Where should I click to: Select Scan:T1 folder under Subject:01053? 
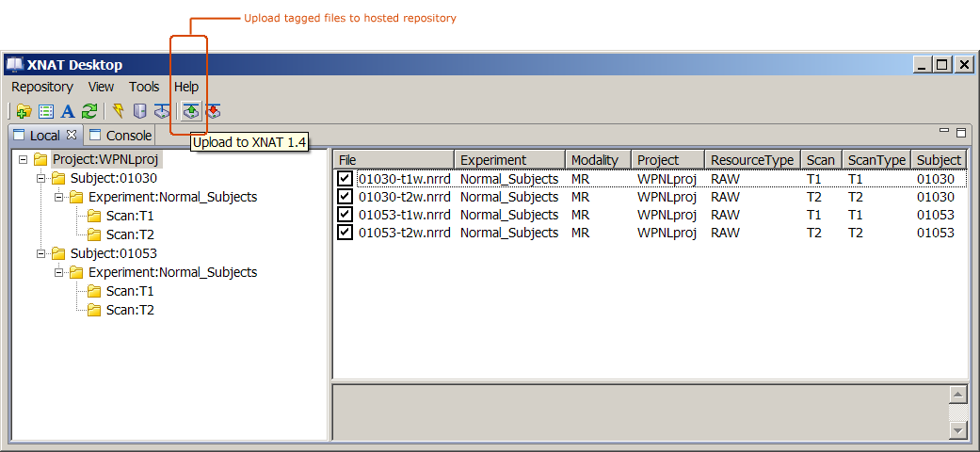click(130, 291)
